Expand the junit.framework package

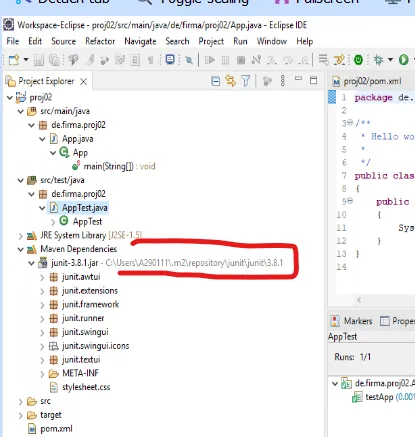[x=42, y=305]
